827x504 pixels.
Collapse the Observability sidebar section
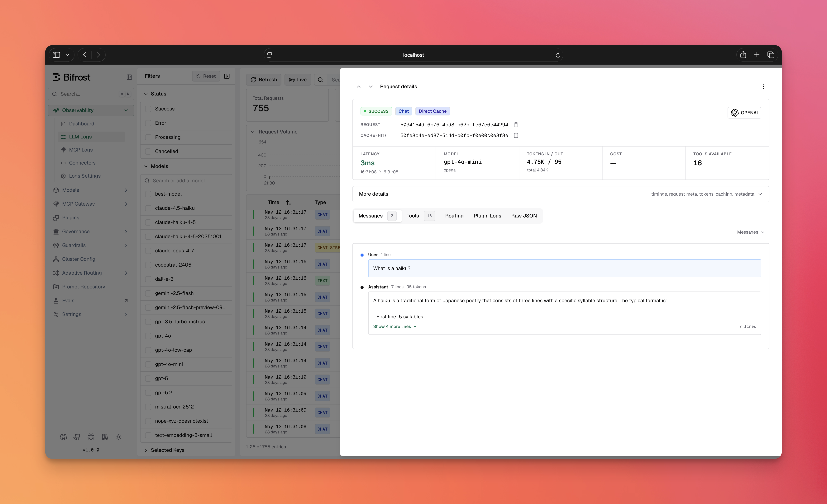pyautogui.click(x=91, y=110)
